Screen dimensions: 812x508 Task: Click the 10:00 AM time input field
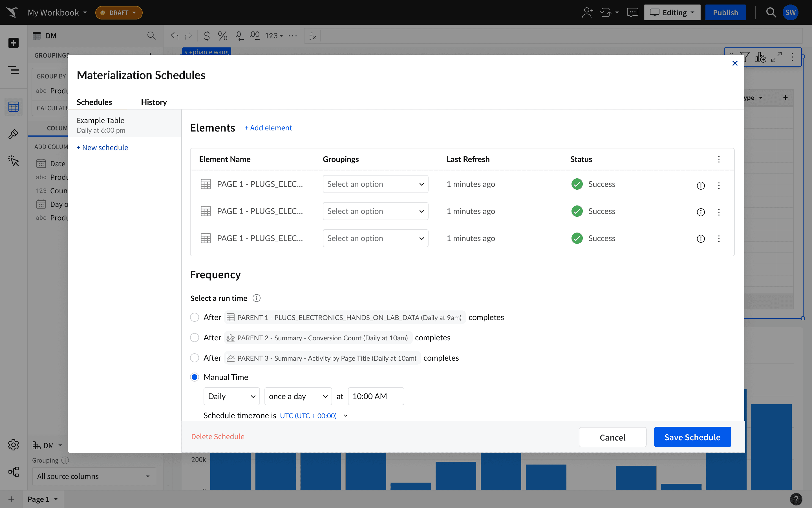pos(376,397)
